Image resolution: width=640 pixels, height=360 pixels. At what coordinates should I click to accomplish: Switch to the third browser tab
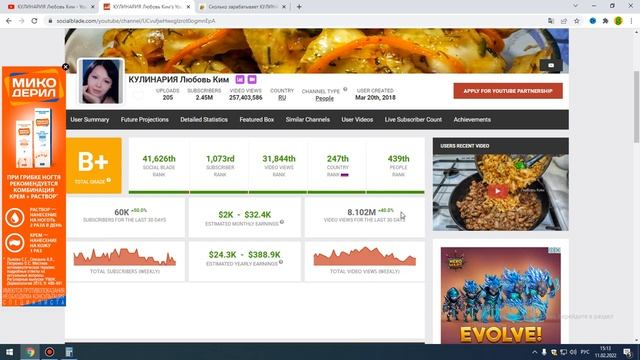pos(243,7)
